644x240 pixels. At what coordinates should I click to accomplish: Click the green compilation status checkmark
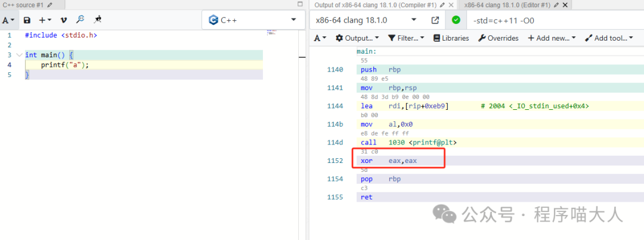click(456, 20)
